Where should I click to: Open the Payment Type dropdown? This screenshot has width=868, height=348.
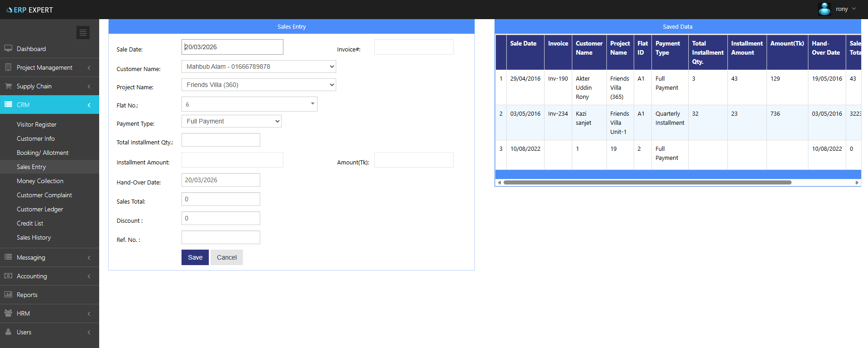(231, 121)
